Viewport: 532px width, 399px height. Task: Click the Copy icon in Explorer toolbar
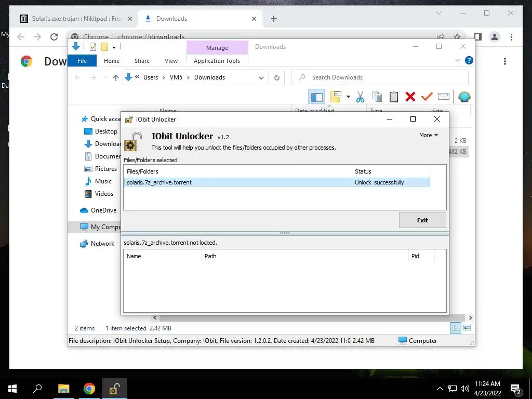click(377, 97)
